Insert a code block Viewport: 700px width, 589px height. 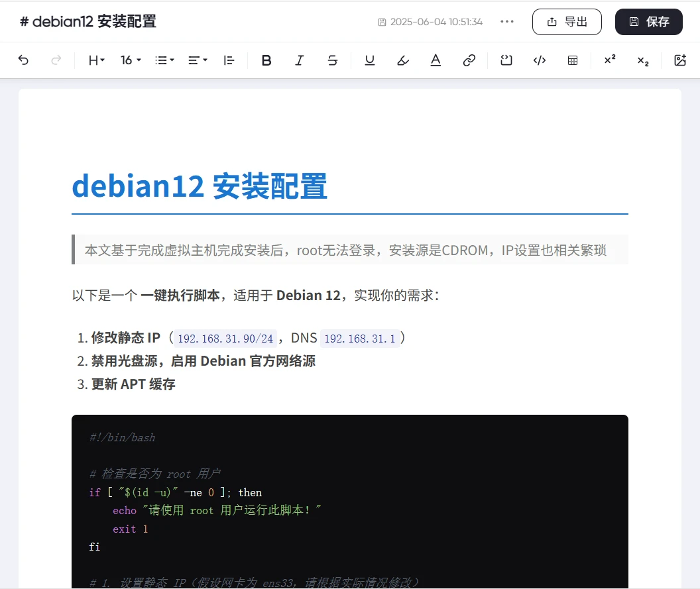pyautogui.click(x=540, y=60)
